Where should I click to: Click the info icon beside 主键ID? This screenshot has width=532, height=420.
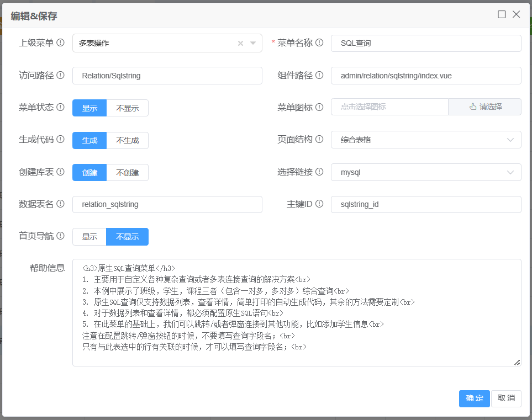point(319,205)
